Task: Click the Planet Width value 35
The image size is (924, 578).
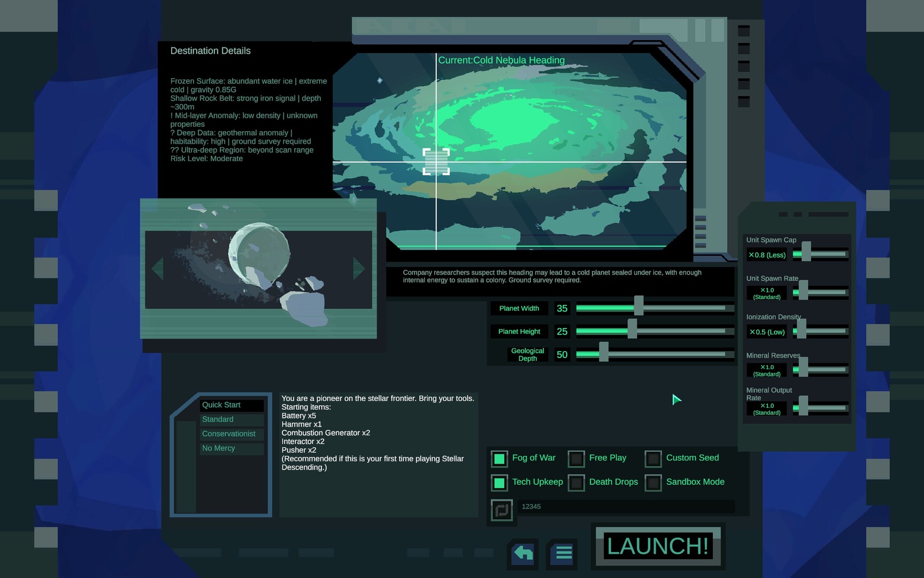Action: pos(562,308)
